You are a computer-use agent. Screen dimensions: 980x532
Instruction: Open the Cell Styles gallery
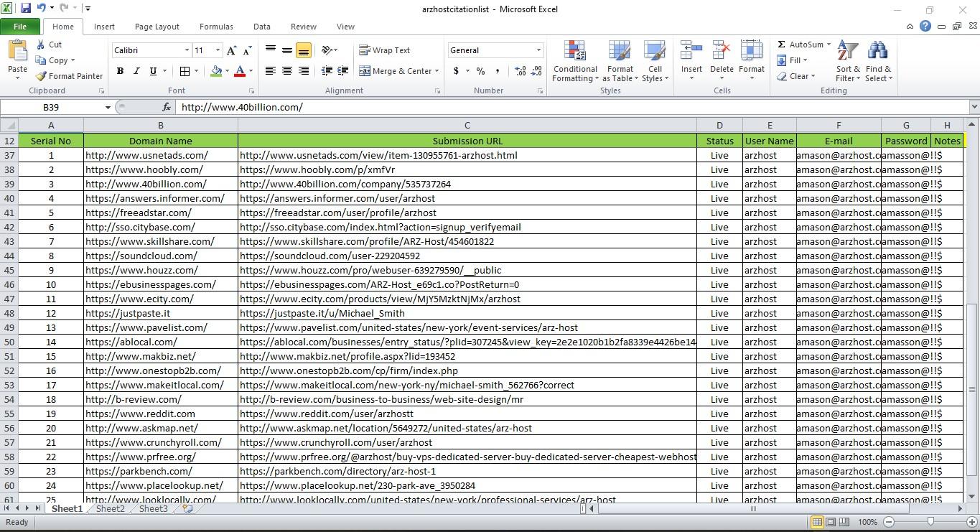pos(654,61)
